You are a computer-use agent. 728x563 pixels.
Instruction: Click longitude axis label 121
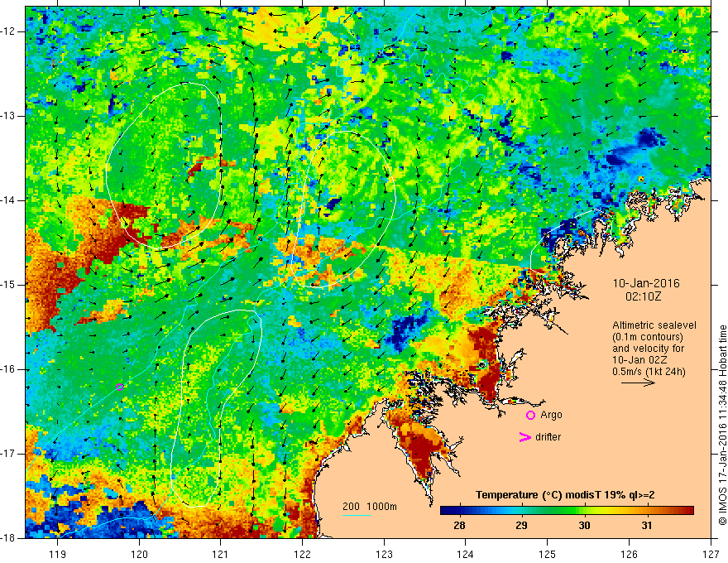click(221, 554)
